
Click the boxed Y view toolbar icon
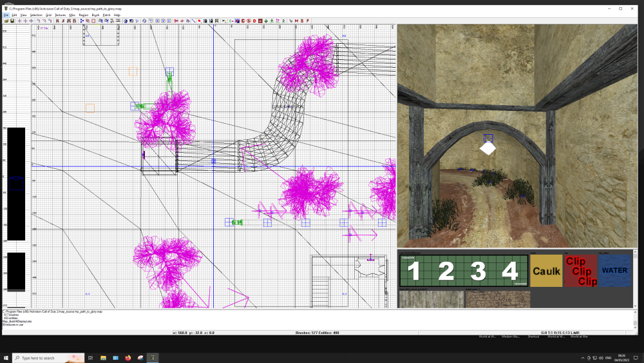click(163, 21)
